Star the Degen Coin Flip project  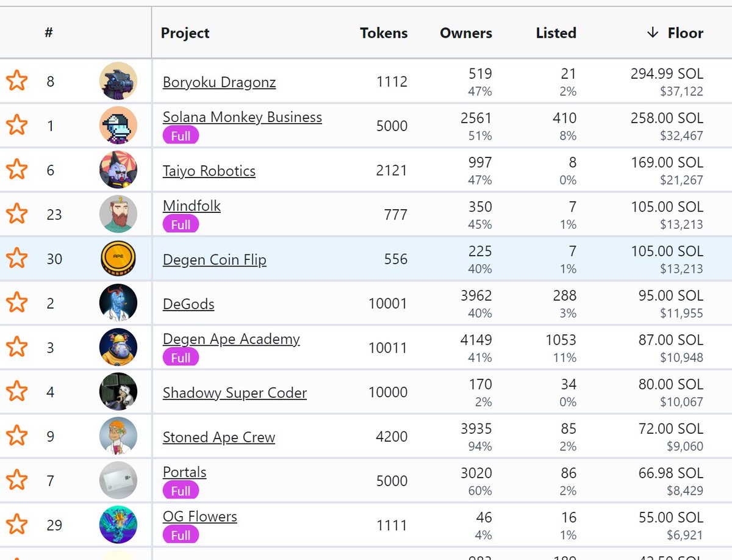(16, 259)
